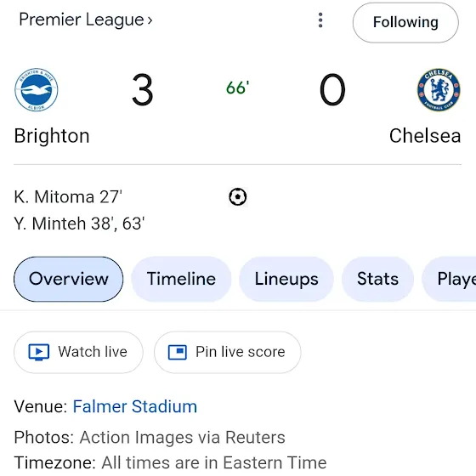Switch to the Timeline tab

click(x=181, y=279)
